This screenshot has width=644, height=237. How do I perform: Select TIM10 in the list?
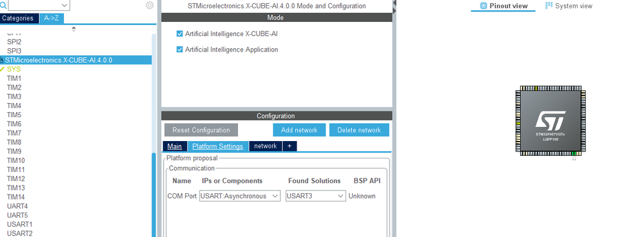point(16,160)
